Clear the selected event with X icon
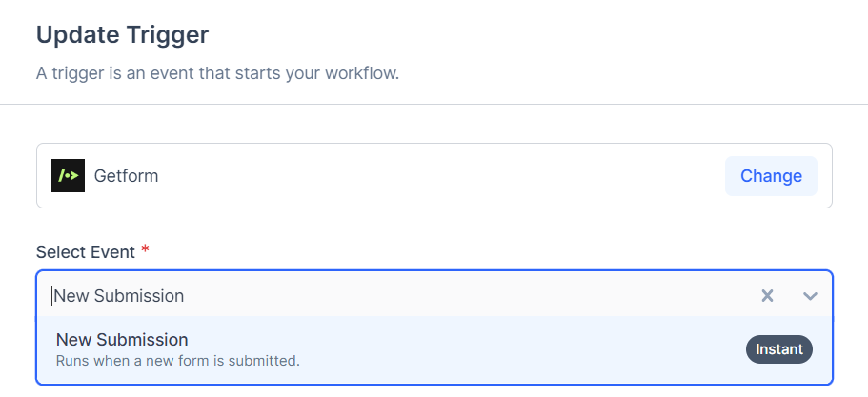 pyautogui.click(x=767, y=295)
